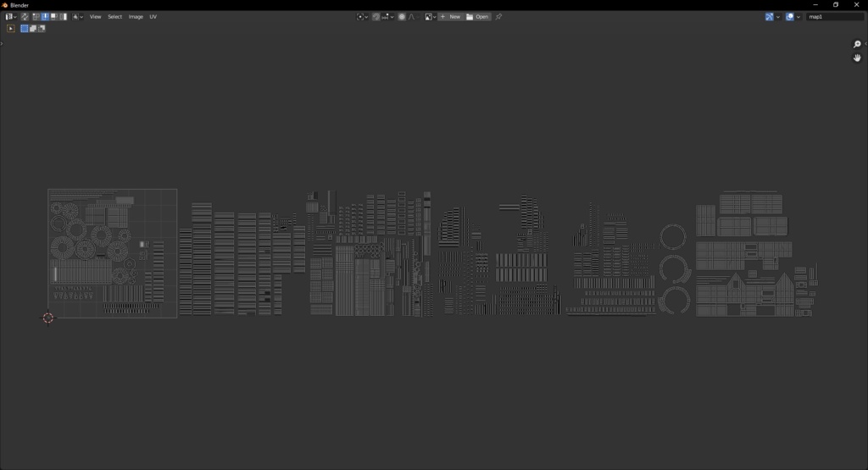Close the Blender window
The image size is (868, 470).
click(x=856, y=4)
